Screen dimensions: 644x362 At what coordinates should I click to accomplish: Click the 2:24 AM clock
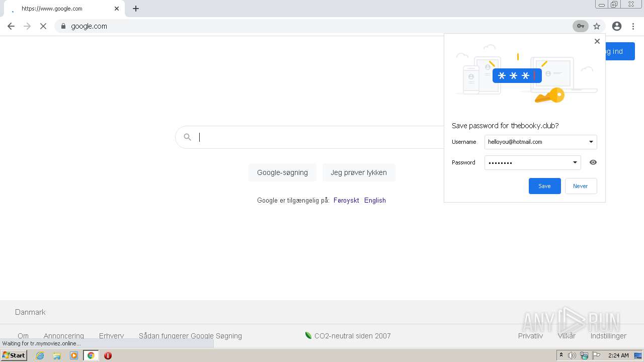[x=618, y=355]
